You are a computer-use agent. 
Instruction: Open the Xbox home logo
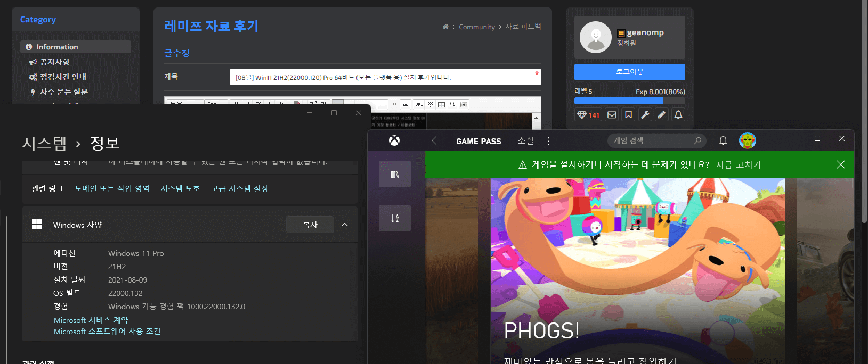pyautogui.click(x=394, y=140)
